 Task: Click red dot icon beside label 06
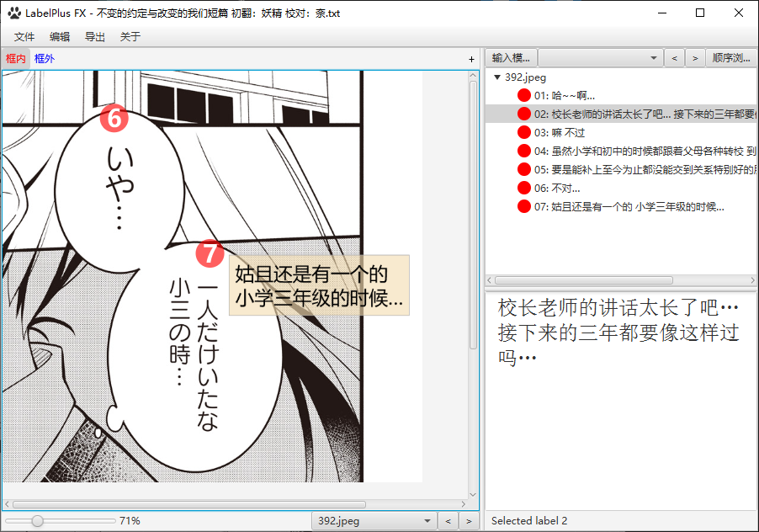point(523,187)
